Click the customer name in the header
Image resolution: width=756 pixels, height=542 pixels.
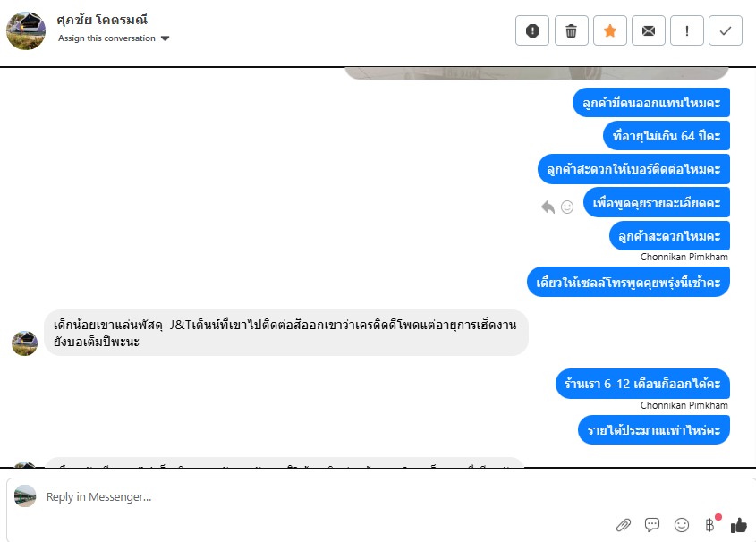point(102,20)
